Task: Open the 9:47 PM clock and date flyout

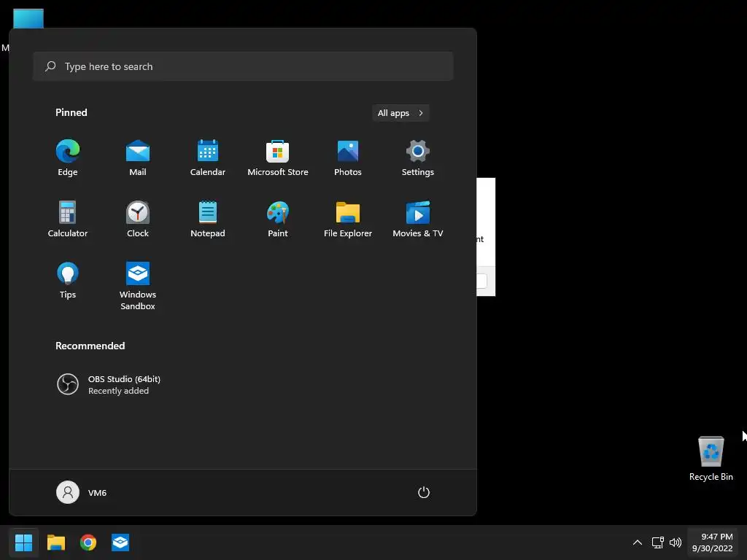Action: coord(712,542)
